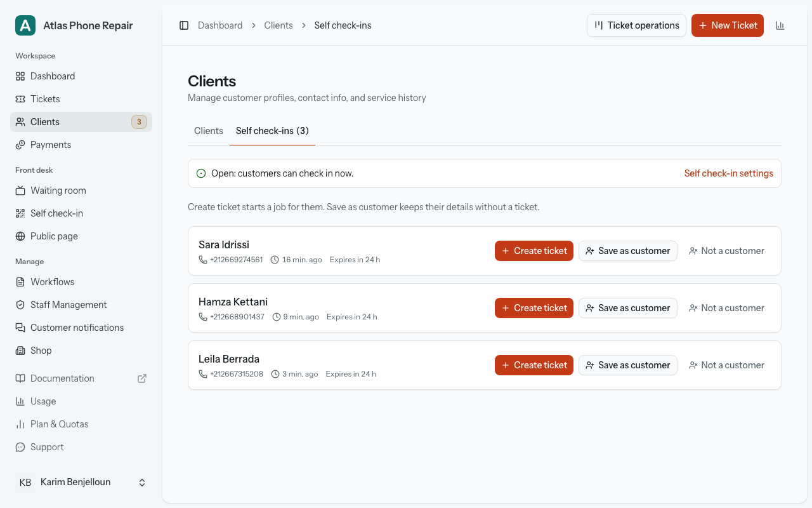Open Payments in the sidebar
The height and width of the screenshot is (508, 812).
pyautogui.click(x=81, y=145)
